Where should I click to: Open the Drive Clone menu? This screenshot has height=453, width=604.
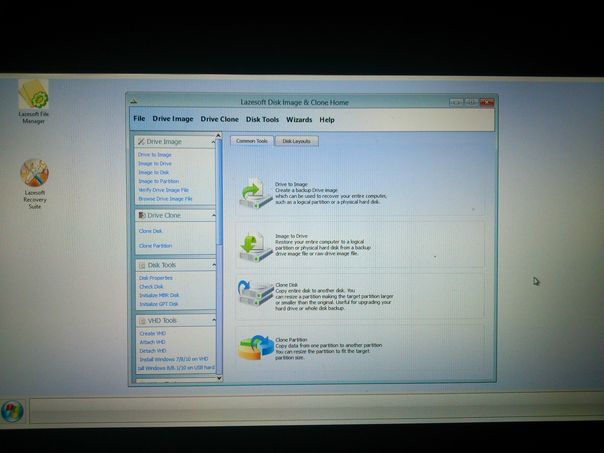[x=220, y=119]
